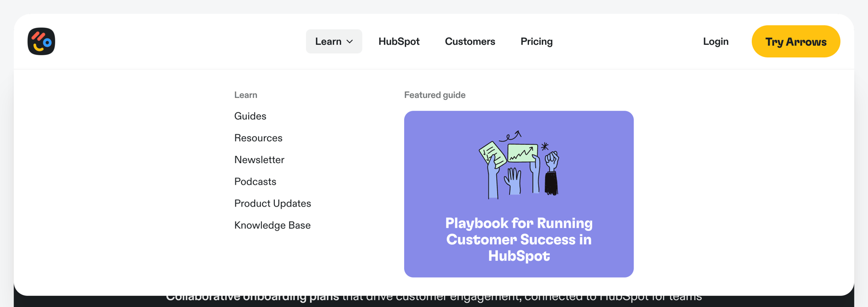Go to Podcasts

coord(255,181)
